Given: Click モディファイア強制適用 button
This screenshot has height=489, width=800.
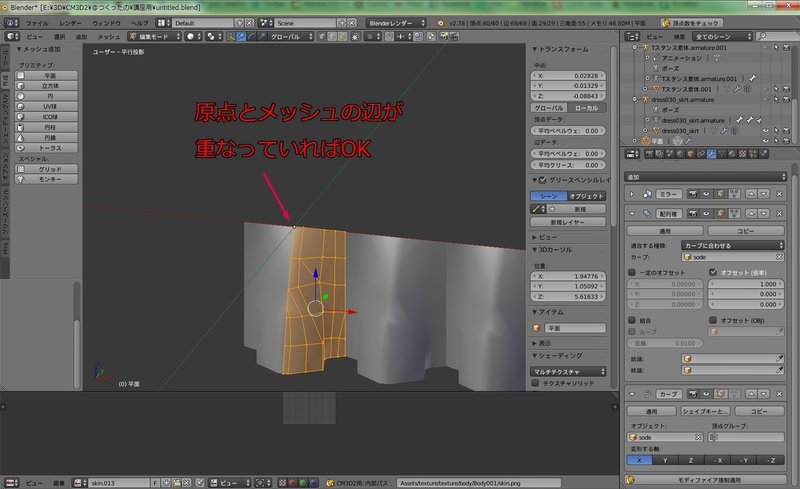Looking at the screenshot, I should click(x=708, y=480).
